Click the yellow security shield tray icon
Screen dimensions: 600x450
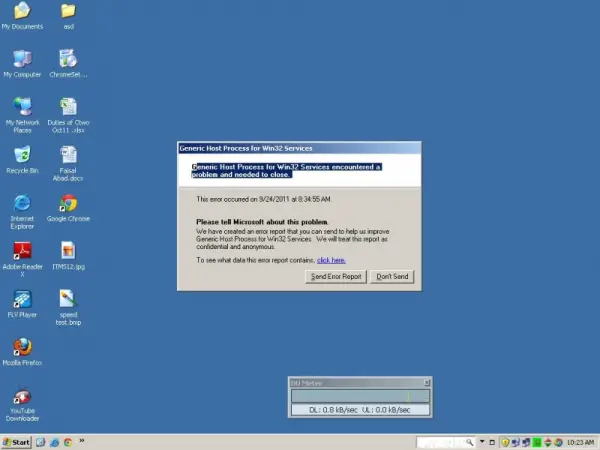505,443
